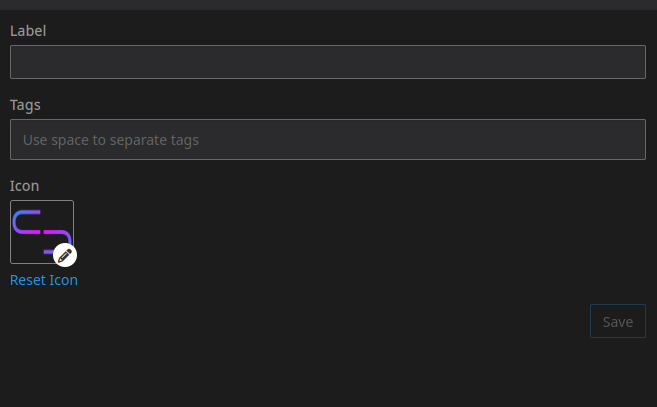Edit the icon with the round pencil button
Image resolution: width=657 pixels, height=407 pixels.
65,255
